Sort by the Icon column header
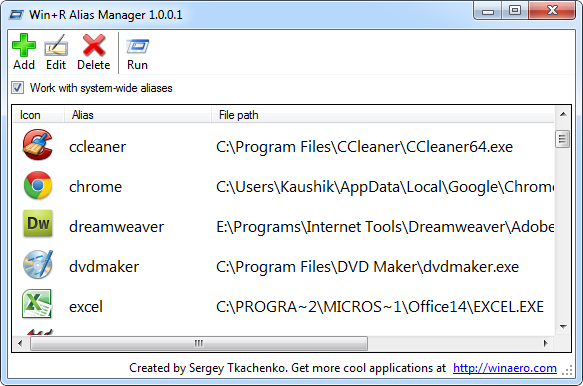 click(x=38, y=115)
